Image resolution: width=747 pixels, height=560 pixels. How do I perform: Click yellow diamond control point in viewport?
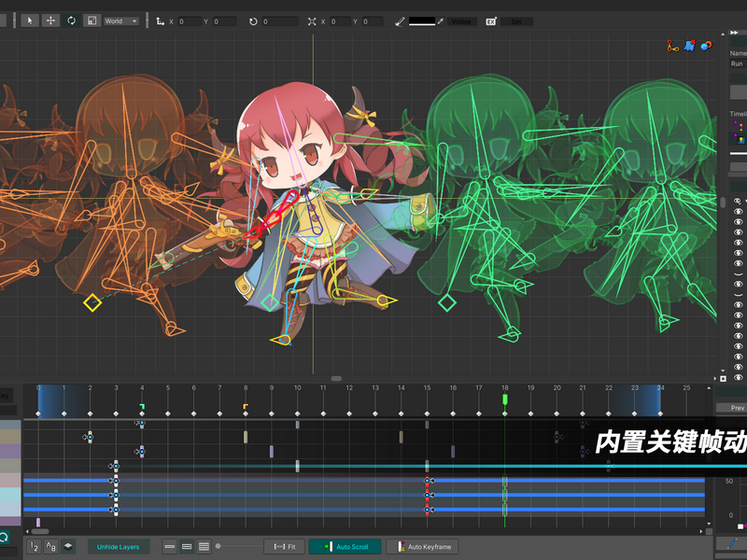pyautogui.click(x=92, y=302)
